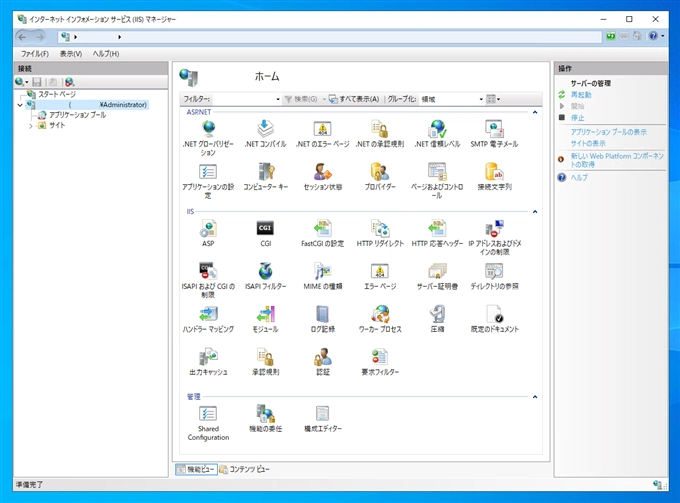Select アプリケーション プール tree node
The width and height of the screenshot is (680, 503).
pos(77,115)
